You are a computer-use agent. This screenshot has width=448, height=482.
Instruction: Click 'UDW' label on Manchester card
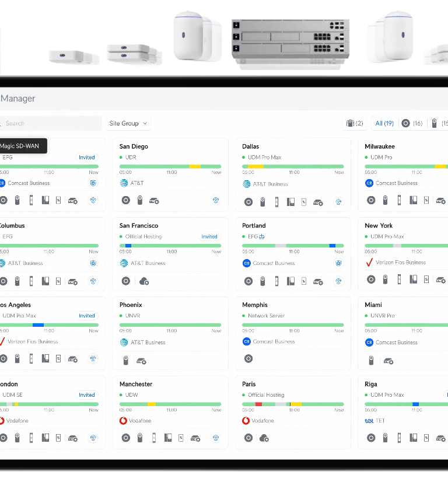click(x=131, y=395)
